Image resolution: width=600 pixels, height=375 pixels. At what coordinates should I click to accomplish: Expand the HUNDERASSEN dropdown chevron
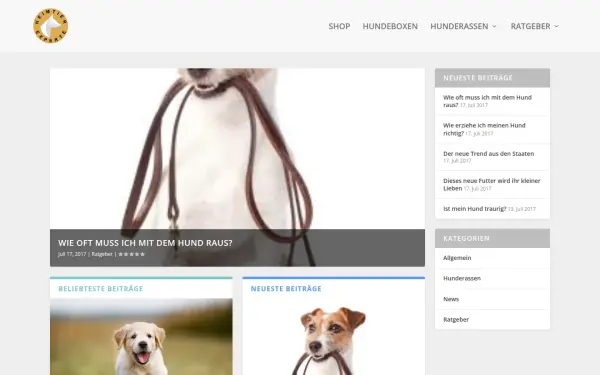pos(494,26)
